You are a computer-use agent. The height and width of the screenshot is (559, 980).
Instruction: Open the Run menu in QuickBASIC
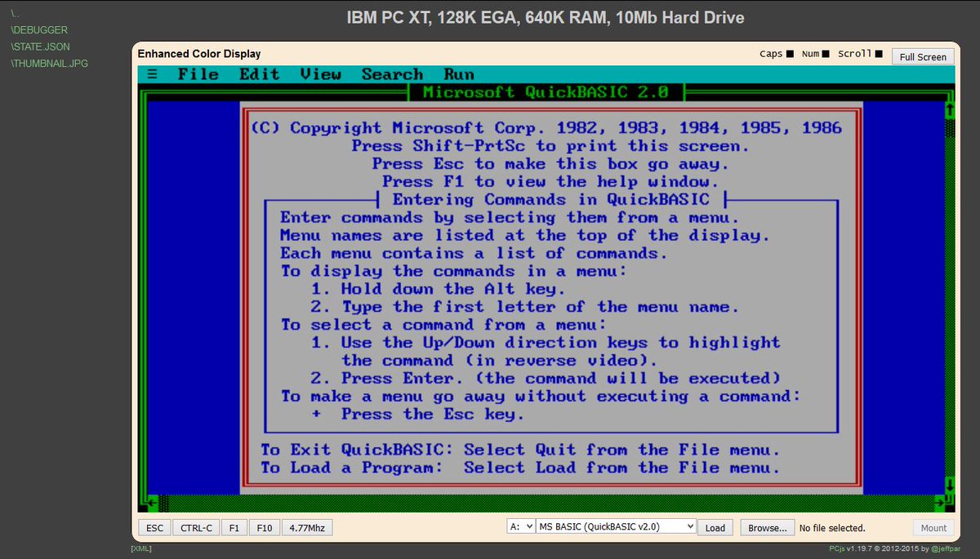coord(459,74)
